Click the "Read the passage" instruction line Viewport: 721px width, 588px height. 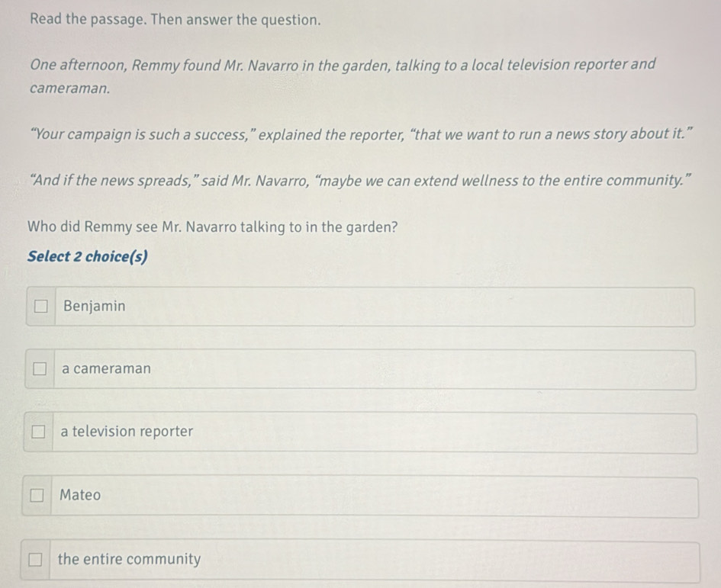[175, 20]
